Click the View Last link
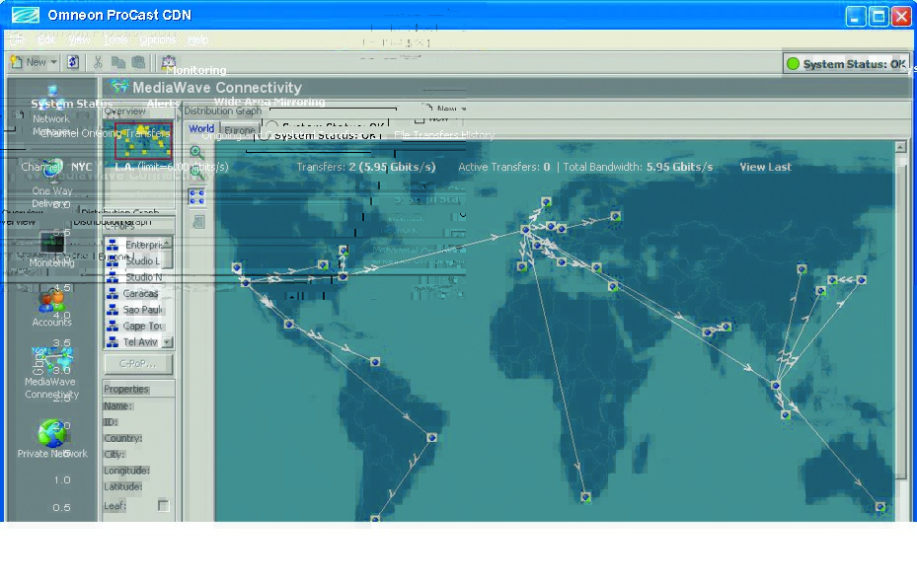The height and width of the screenshot is (588, 917). click(x=765, y=167)
